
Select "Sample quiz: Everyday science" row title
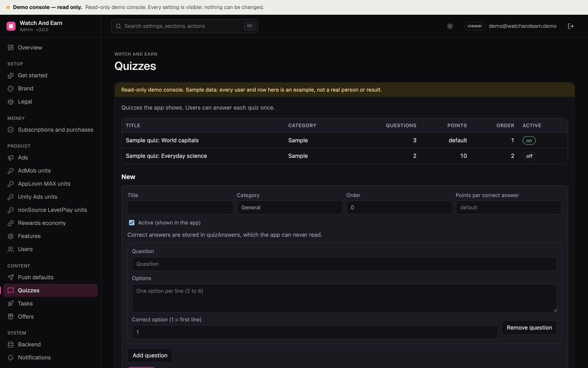point(166,156)
